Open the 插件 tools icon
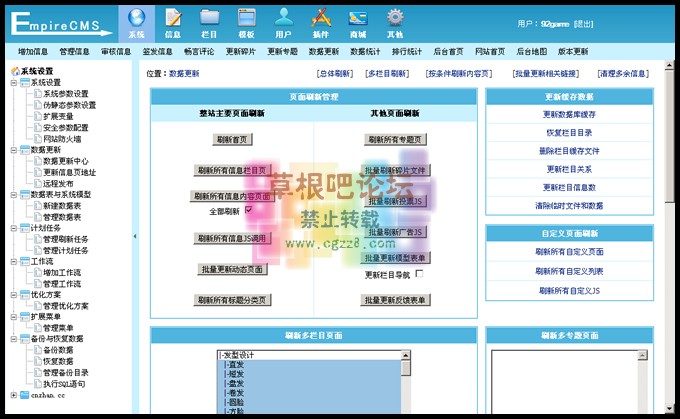 [321, 18]
